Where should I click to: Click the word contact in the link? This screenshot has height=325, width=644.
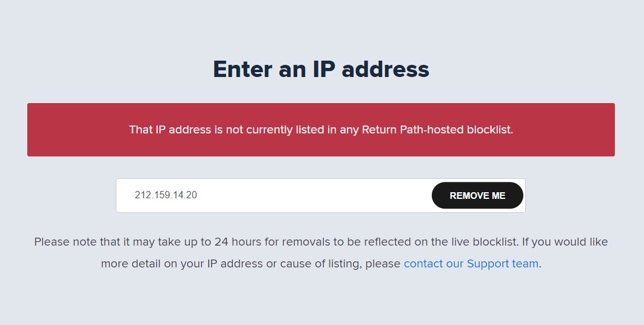pyautogui.click(x=422, y=264)
